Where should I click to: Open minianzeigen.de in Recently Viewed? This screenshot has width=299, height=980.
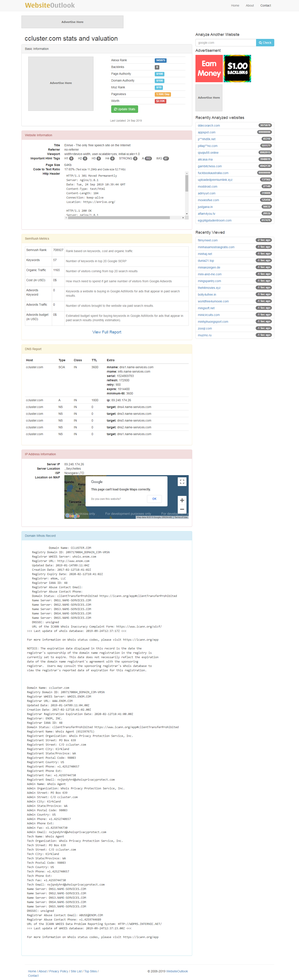click(x=209, y=267)
